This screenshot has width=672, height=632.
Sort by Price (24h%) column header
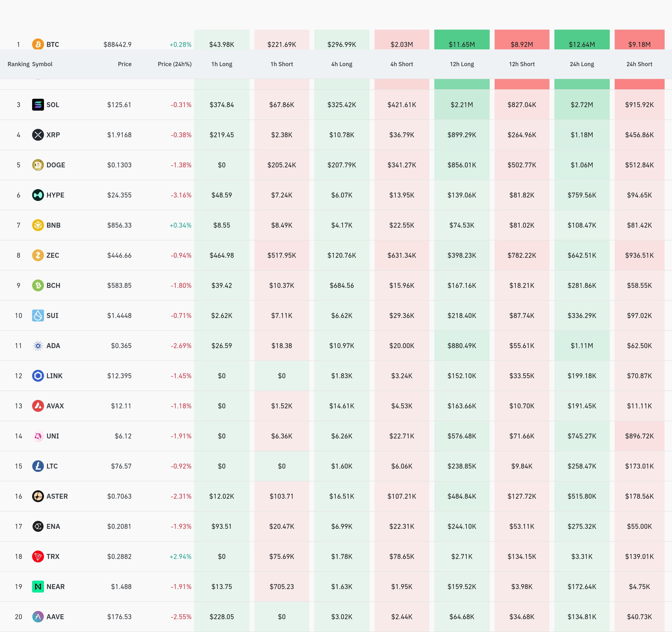click(x=174, y=64)
